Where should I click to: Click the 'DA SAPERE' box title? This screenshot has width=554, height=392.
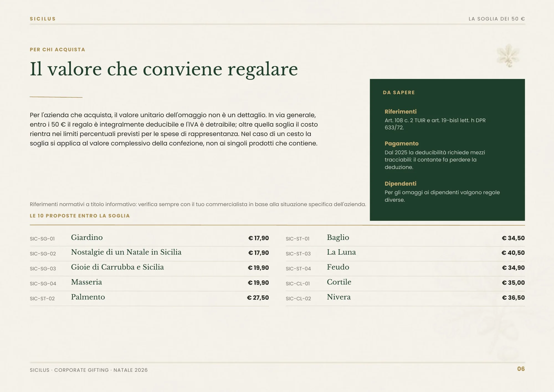399,93
